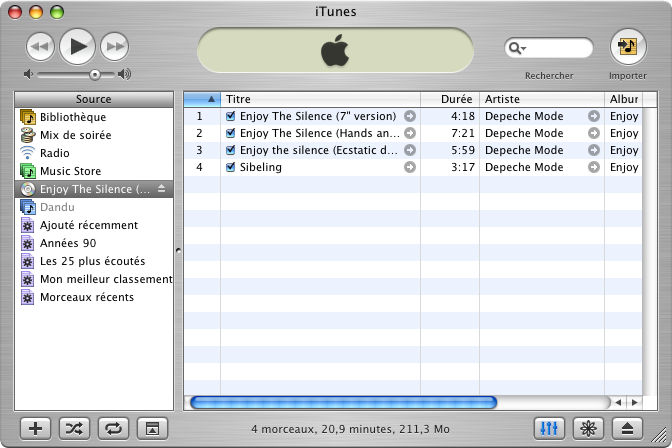Click the Importer CD import button
Image resolution: width=672 pixels, height=448 pixels.
[628, 46]
